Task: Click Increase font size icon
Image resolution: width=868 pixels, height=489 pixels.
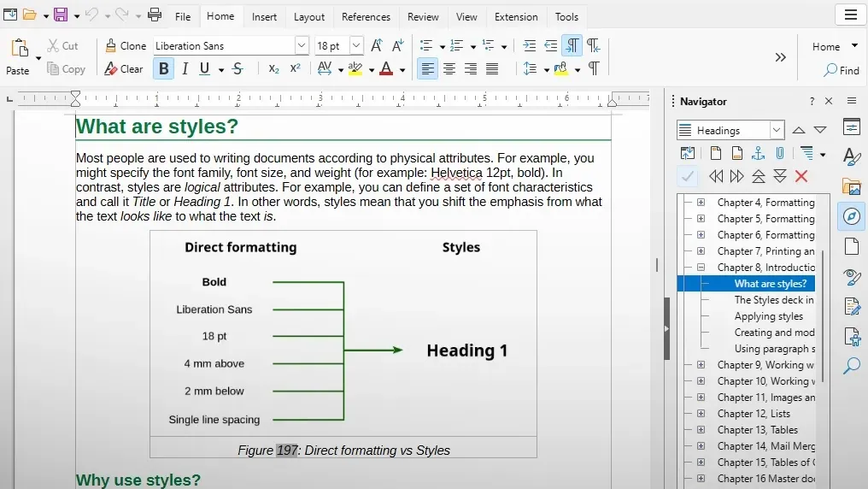Action: [377, 45]
